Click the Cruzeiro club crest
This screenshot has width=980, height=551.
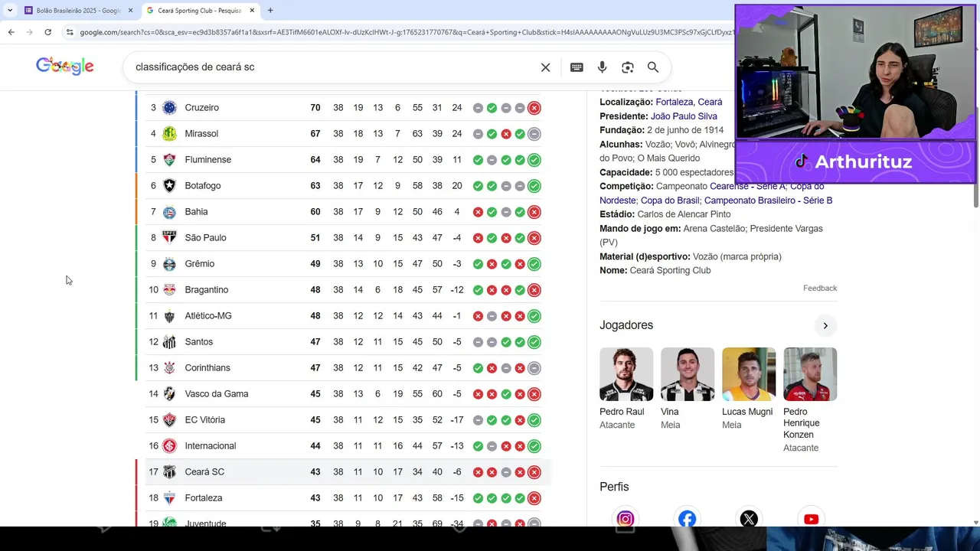tap(169, 108)
